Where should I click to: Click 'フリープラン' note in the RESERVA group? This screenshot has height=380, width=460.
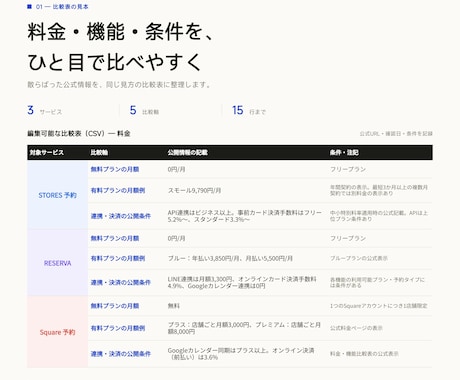pyautogui.click(x=348, y=238)
